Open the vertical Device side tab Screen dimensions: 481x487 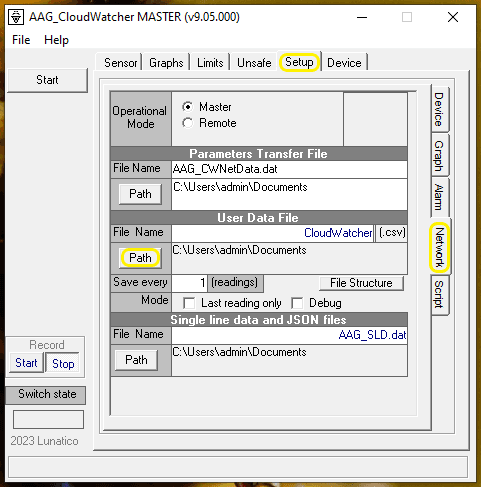[x=439, y=109]
